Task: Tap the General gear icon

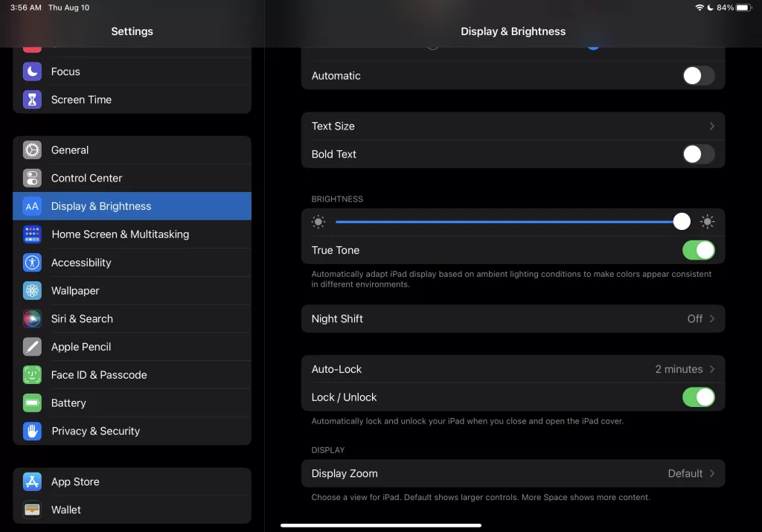Action: pos(32,150)
